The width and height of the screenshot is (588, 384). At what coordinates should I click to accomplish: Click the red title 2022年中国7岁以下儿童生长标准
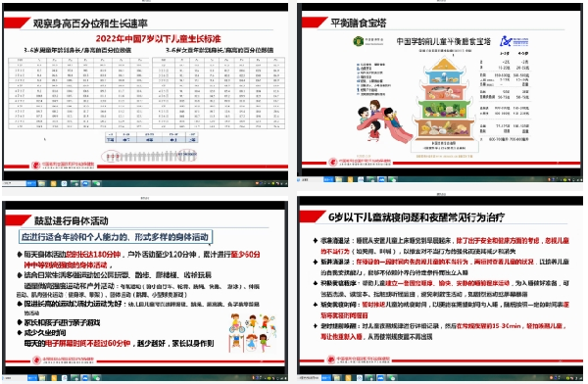(x=158, y=38)
